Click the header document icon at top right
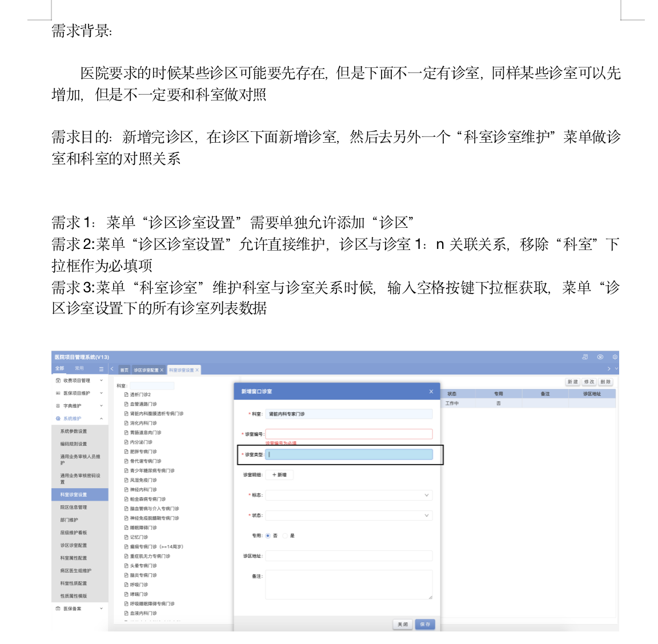The height and width of the screenshot is (644, 658). tap(585, 357)
